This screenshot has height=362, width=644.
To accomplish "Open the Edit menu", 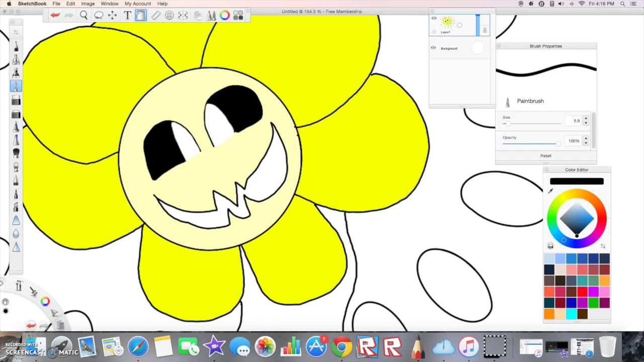I will tap(70, 4).
